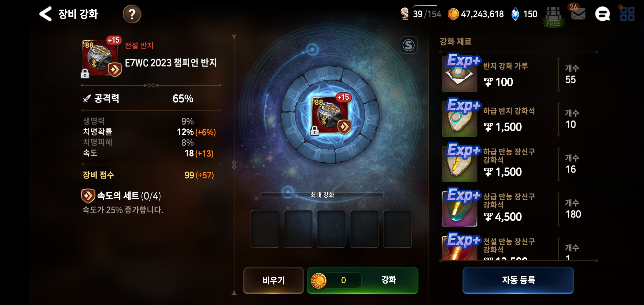Viewport: 644px width, 305px height.
Task: Open the grid menu icon at top right
Action: coord(627,14)
